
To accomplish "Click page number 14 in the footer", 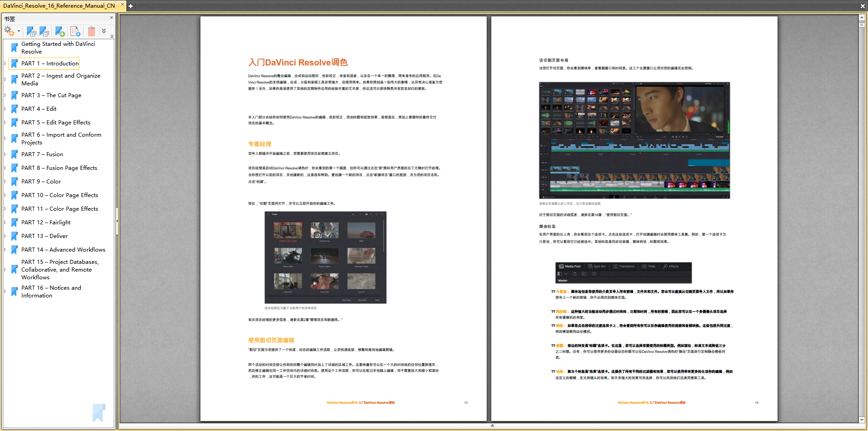I will 757,403.
